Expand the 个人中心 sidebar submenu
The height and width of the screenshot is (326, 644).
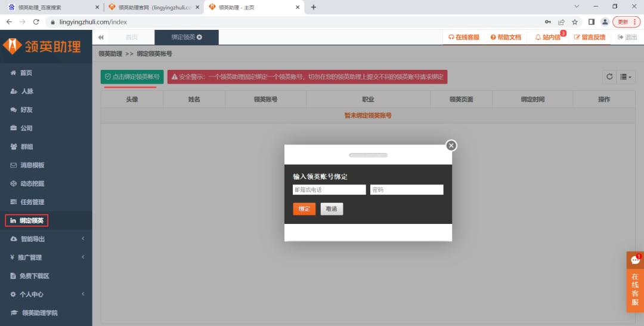tap(46, 294)
